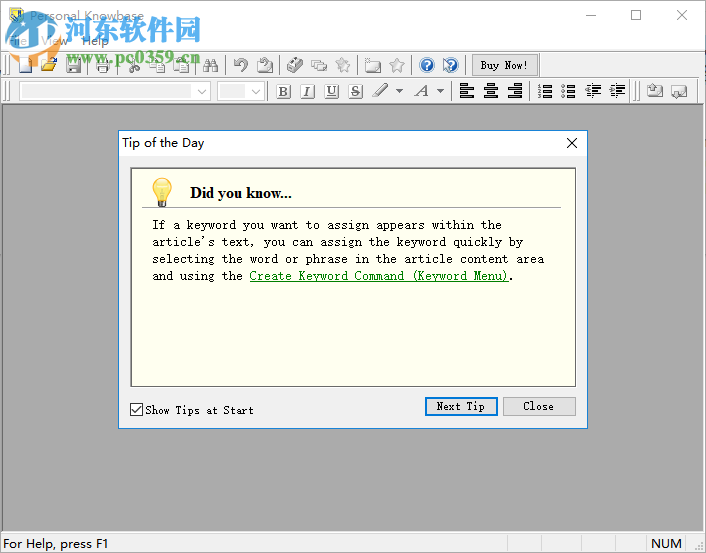Image resolution: width=706 pixels, height=553 pixels.
Task: Open the Help menu
Action: point(95,41)
